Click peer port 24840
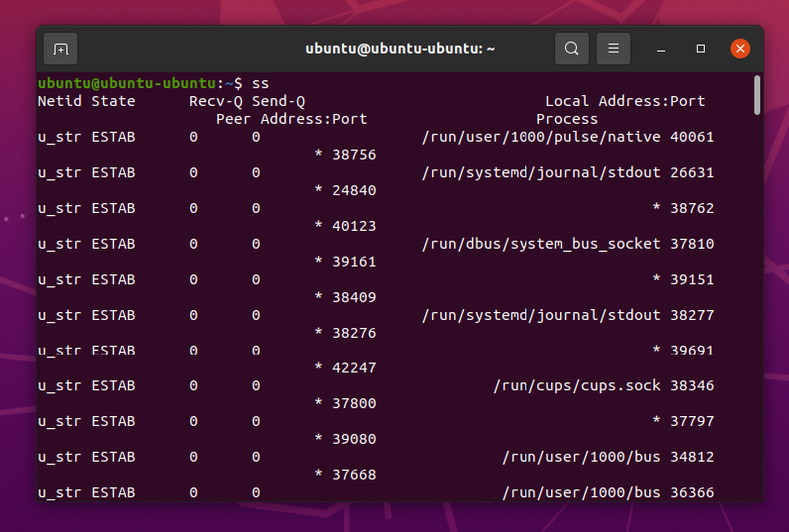Screen dimensions: 789x532 (354, 190)
